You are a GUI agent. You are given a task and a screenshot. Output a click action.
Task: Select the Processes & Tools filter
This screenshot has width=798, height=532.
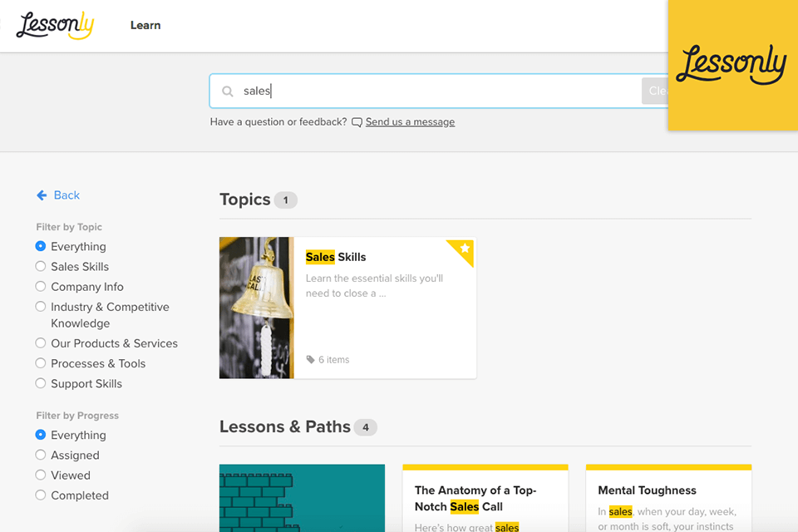click(x=41, y=363)
